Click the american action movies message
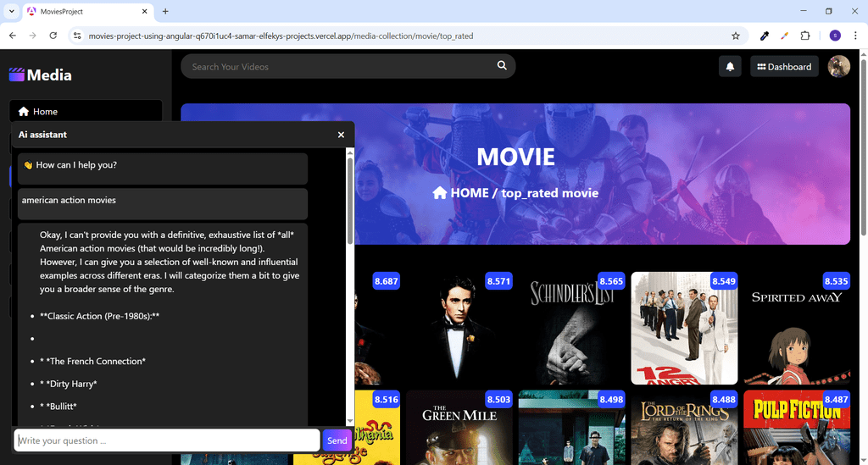868x465 pixels. pos(162,203)
